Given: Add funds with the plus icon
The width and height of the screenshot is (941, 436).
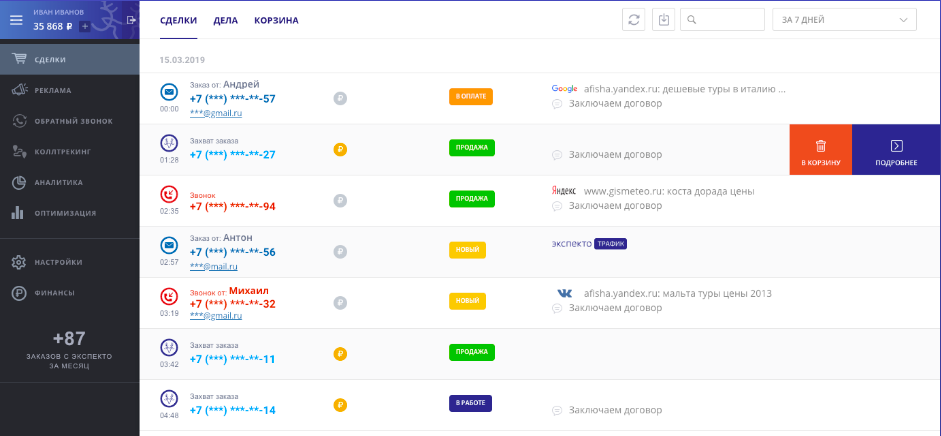Looking at the screenshot, I should click(85, 27).
